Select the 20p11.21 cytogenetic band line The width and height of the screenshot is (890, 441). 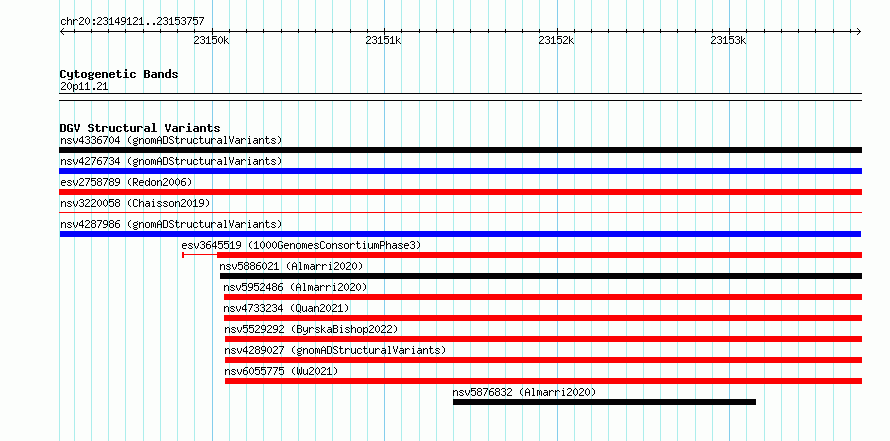[460, 97]
